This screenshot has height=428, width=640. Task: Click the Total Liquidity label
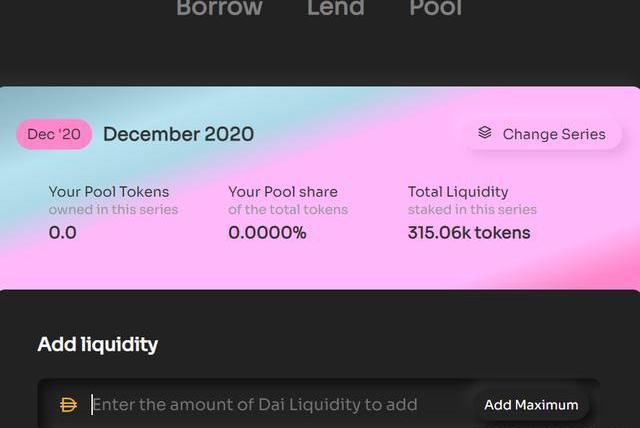pos(458,191)
